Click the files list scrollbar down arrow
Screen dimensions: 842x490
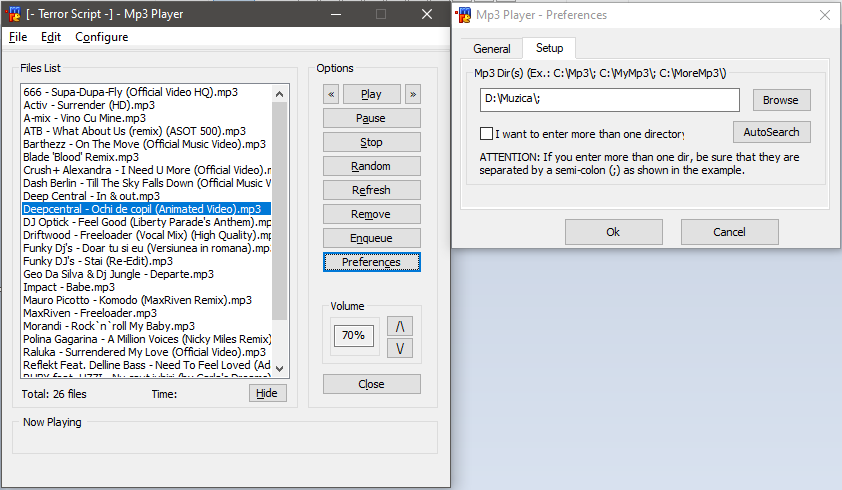(x=279, y=369)
